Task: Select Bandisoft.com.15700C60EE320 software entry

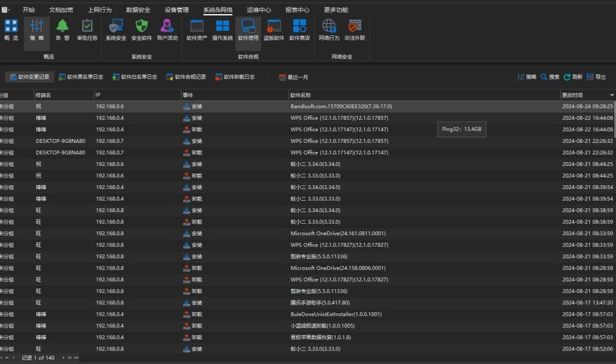Action: [x=341, y=106]
